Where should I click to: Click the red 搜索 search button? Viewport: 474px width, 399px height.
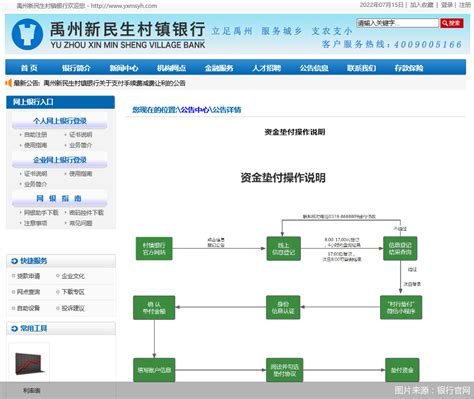[x=452, y=23]
